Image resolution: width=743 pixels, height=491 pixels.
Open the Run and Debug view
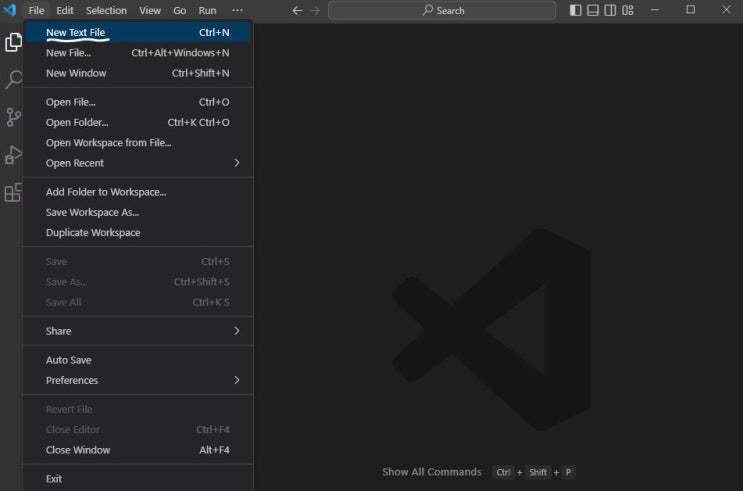[x=13, y=155]
